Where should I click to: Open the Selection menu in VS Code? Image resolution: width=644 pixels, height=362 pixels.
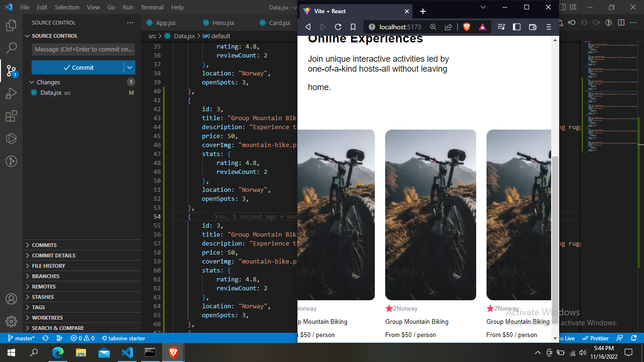point(67,8)
